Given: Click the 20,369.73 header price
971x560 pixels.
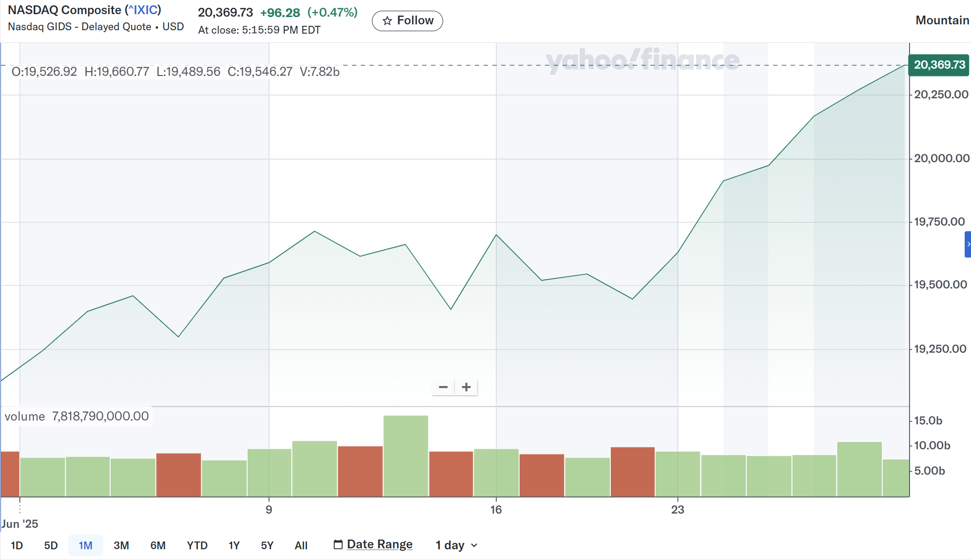Looking at the screenshot, I should click(225, 13).
